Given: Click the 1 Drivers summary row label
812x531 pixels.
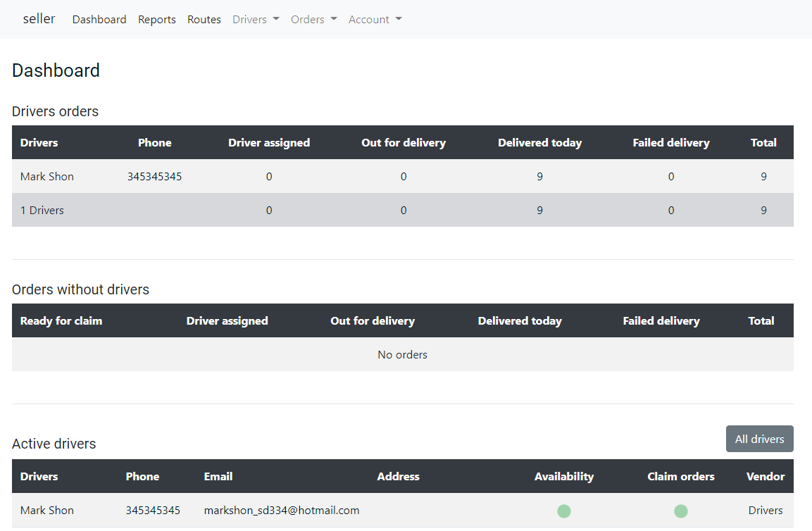Looking at the screenshot, I should click(42, 211).
